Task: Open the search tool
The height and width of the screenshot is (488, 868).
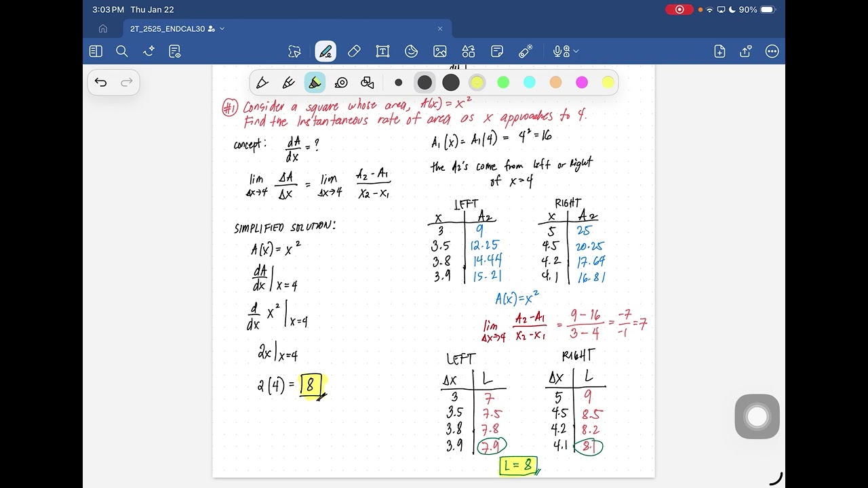Action: click(x=122, y=52)
